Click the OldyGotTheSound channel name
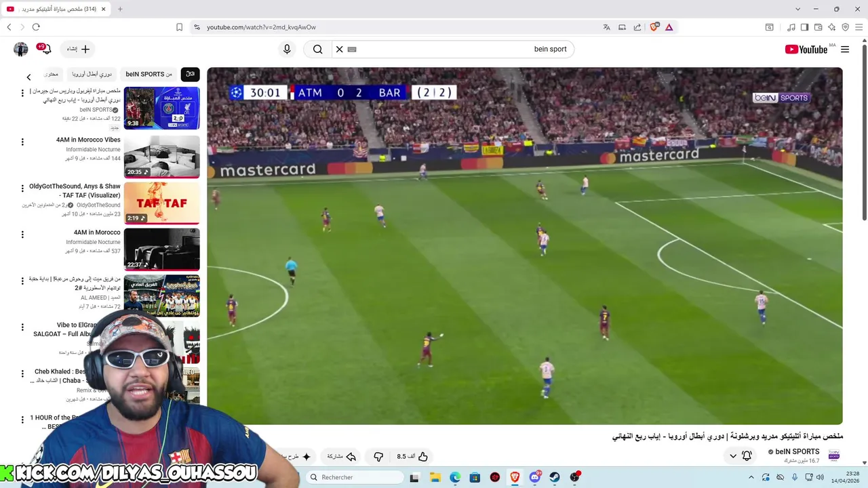The width and height of the screenshot is (868, 488). pyautogui.click(x=98, y=205)
